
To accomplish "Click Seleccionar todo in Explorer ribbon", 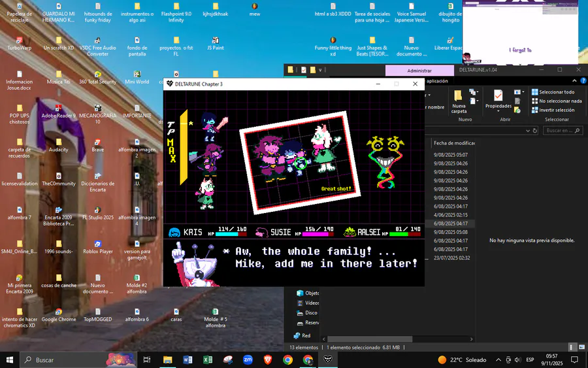I will click(553, 92).
